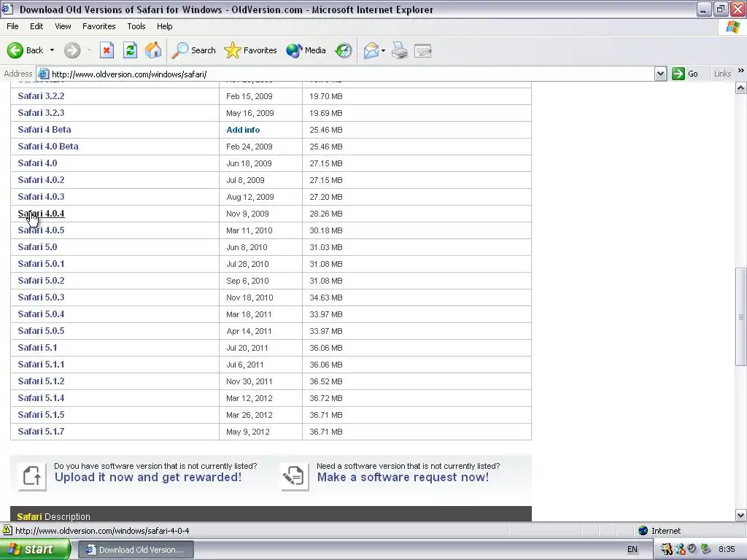The width and height of the screenshot is (747, 560).
Task: Go to the Home page icon
Action: 153,50
